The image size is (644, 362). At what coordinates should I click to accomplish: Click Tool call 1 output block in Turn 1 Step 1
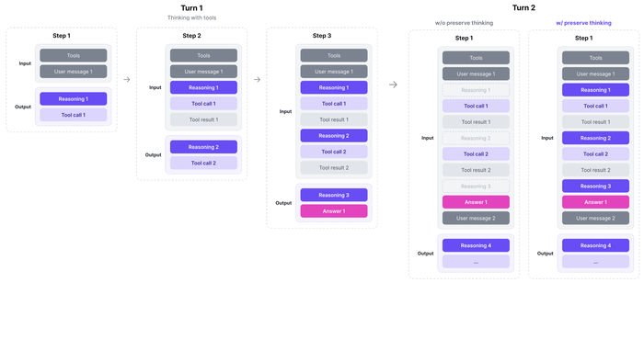tap(74, 115)
